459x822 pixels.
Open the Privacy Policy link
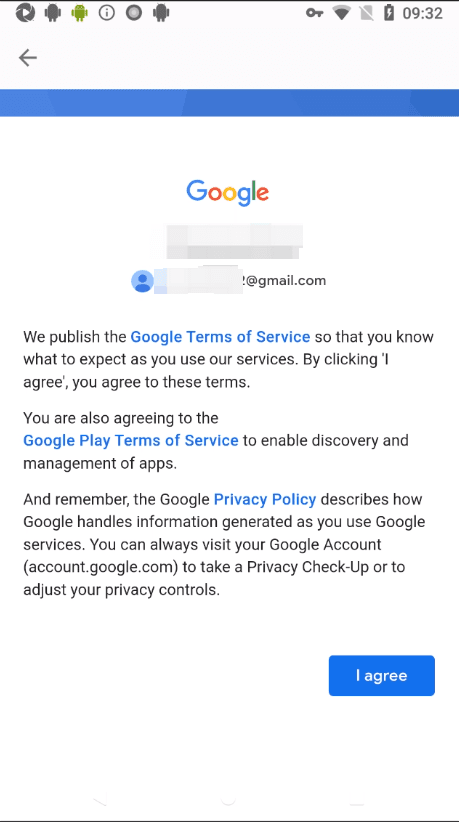click(x=265, y=500)
